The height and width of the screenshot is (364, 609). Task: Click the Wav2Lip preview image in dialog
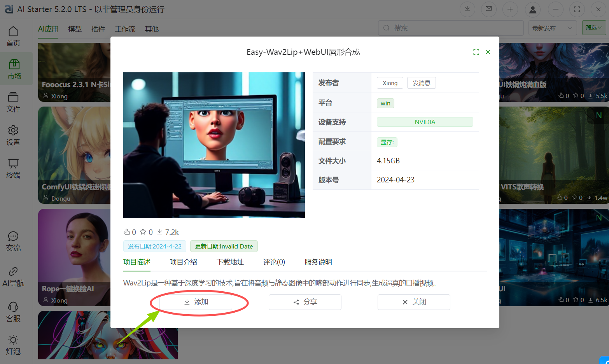tap(214, 145)
